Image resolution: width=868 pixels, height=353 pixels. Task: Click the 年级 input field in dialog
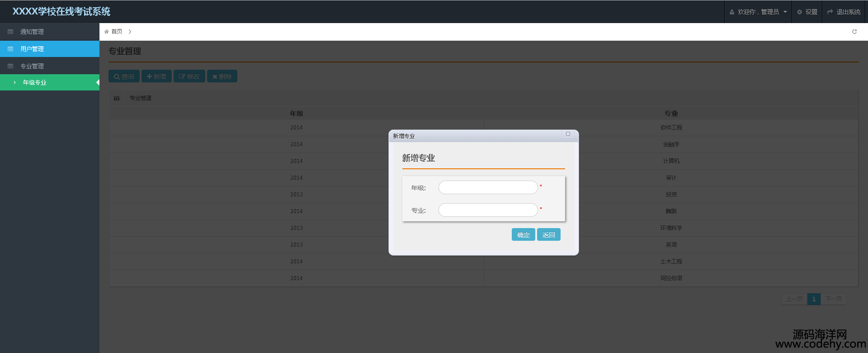[488, 187]
